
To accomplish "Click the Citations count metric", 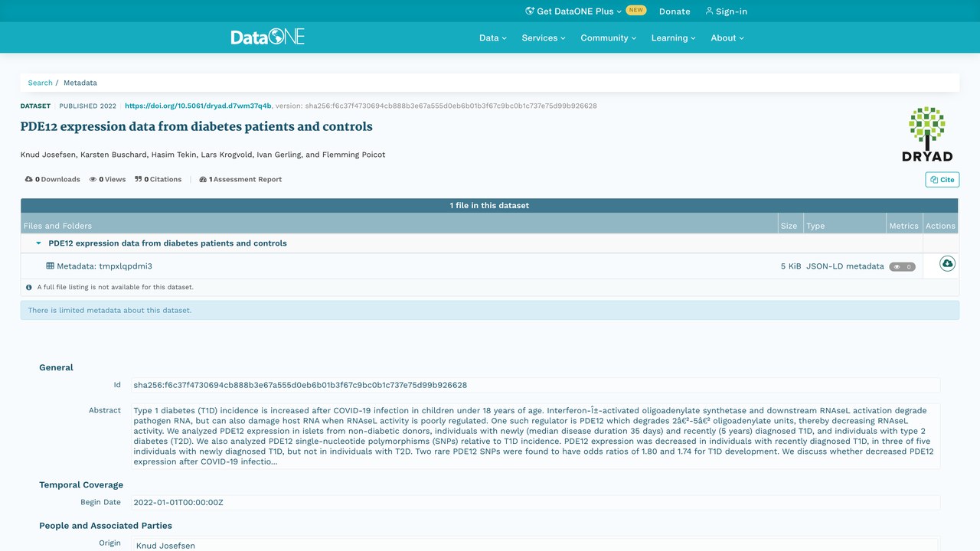I will point(158,179).
